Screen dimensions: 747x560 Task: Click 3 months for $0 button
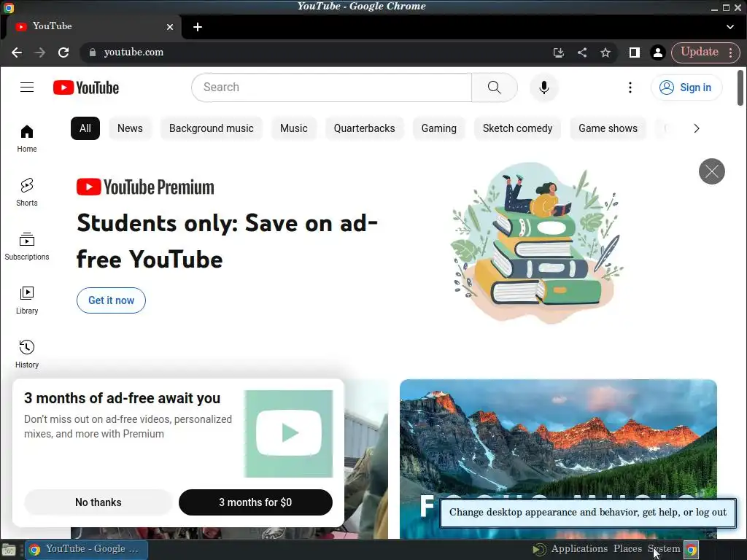255,502
